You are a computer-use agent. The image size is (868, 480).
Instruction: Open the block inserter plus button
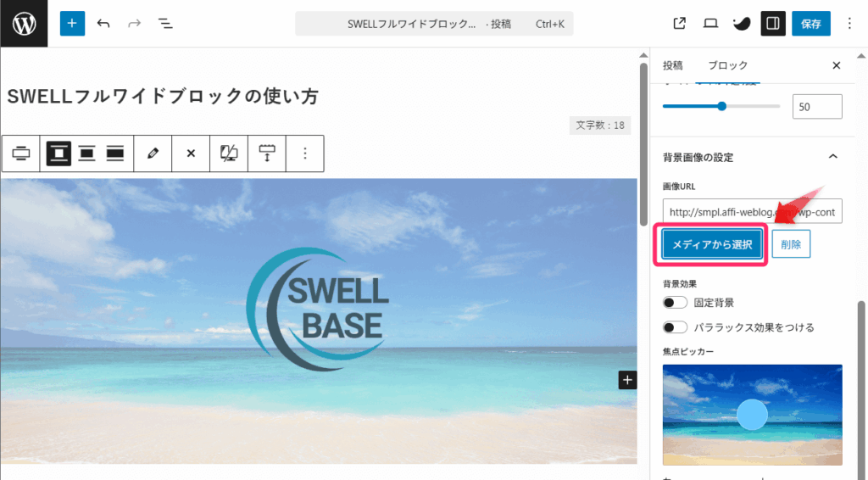(72, 23)
